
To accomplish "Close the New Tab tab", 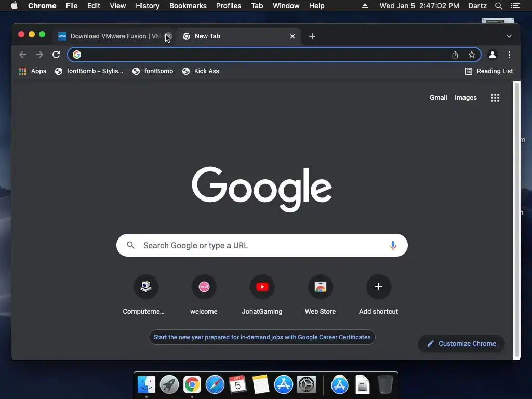I will click(292, 36).
